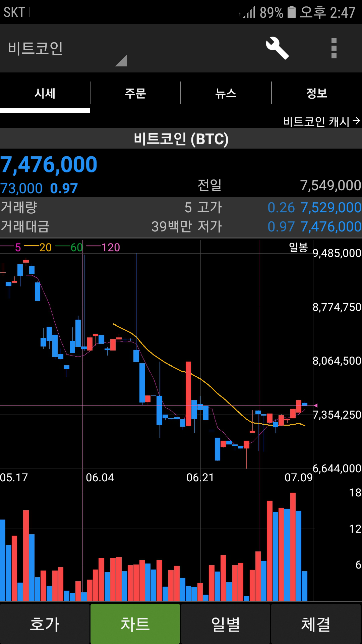This screenshot has width=362, height=644.
Task: Show the 체결 trades view
Action: point(316,624)
